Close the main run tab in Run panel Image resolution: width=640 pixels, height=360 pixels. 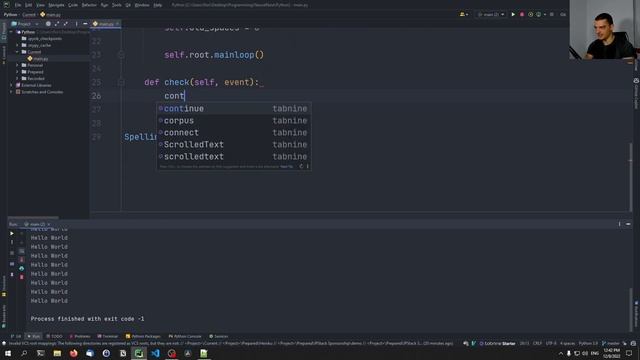click(x=49, y=224)
